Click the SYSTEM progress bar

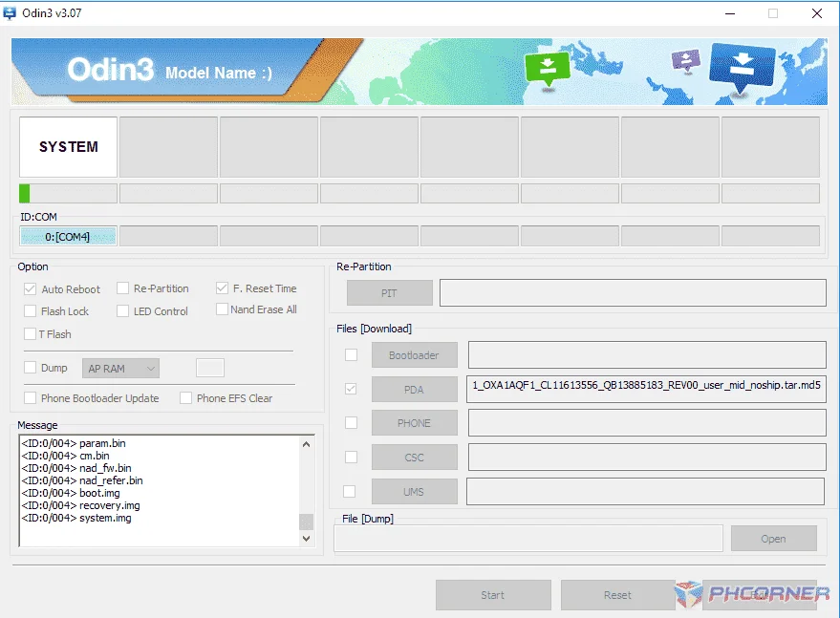pyautogui.click(x=68, y=193)
